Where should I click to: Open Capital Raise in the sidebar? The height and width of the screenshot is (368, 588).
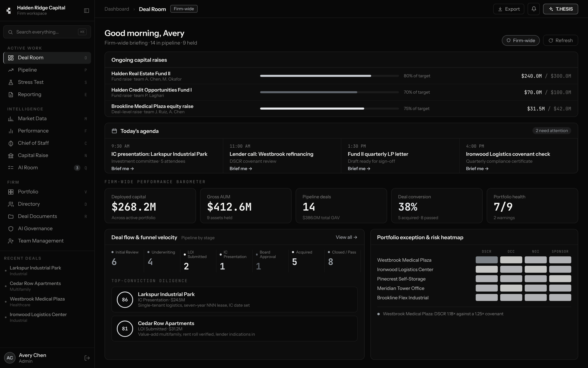pos(47,156)
